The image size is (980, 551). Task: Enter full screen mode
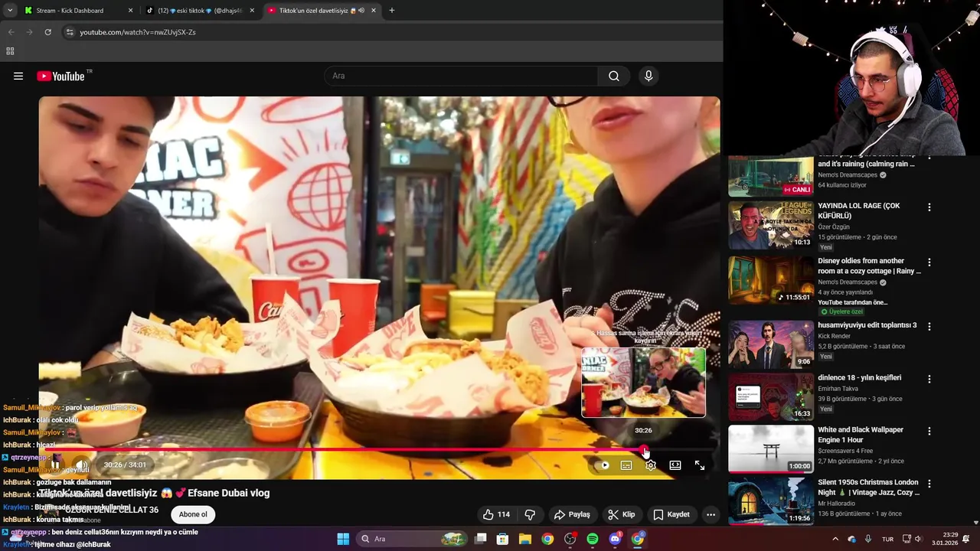pos(700,465)
